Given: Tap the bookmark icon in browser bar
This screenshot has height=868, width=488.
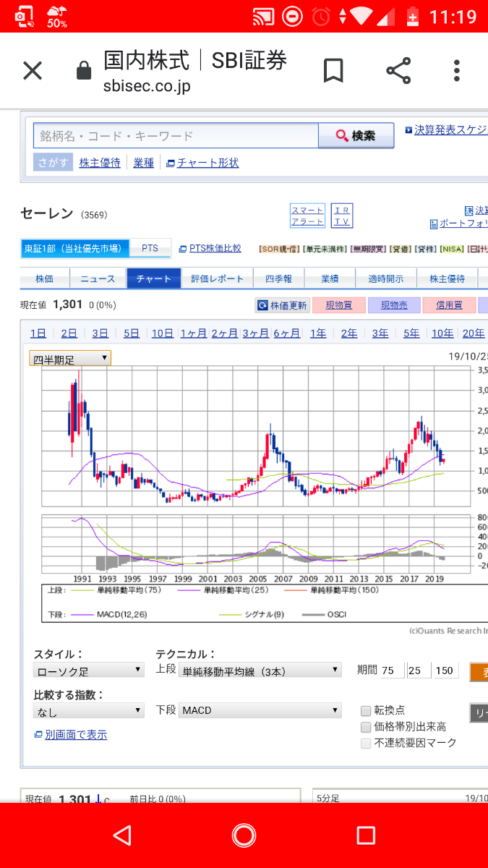Looking at the screenshot, I should [x=333, y=71].
